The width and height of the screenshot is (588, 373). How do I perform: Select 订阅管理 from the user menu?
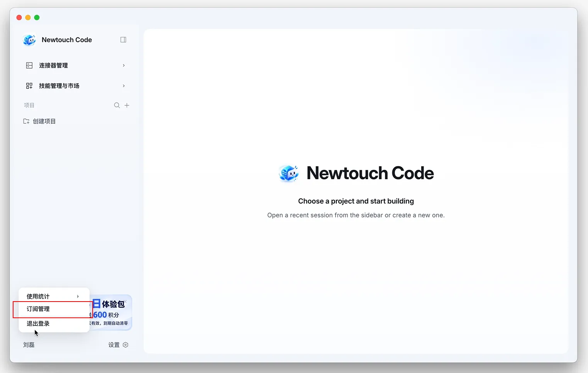(x=54, y=309)
